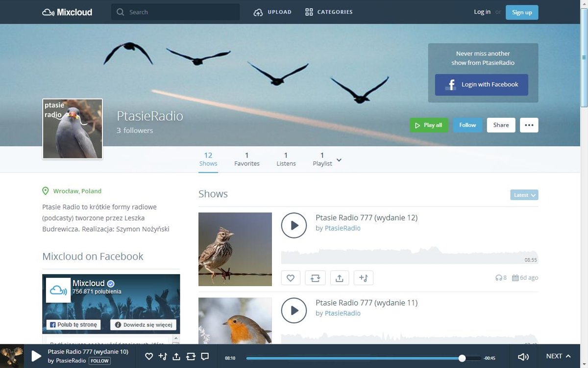Favorite the wydanie 12 show with heart icon
Screen dimensions: 588x368
tap(291, 278)
